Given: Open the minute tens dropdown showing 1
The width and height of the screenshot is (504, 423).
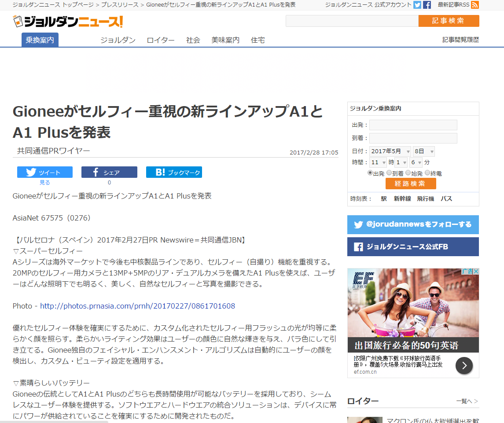Looking at the screenshot, I should (401, 162).
